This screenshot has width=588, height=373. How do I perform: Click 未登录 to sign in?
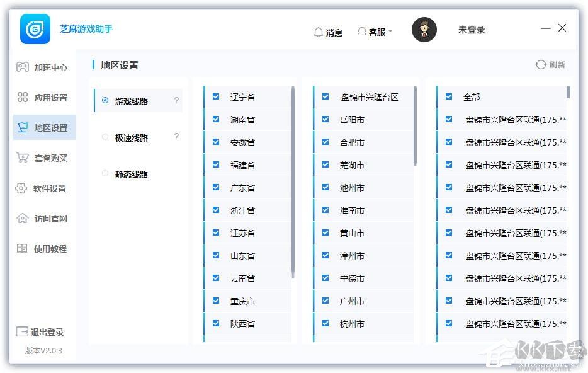[471, 30]
